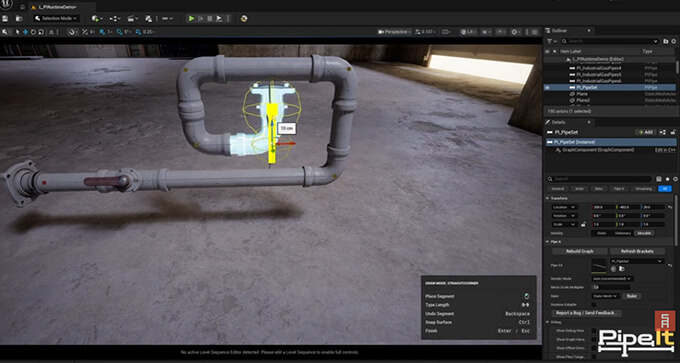Click the Bake button
Screen dimensions: 680x363
(632, 296)
